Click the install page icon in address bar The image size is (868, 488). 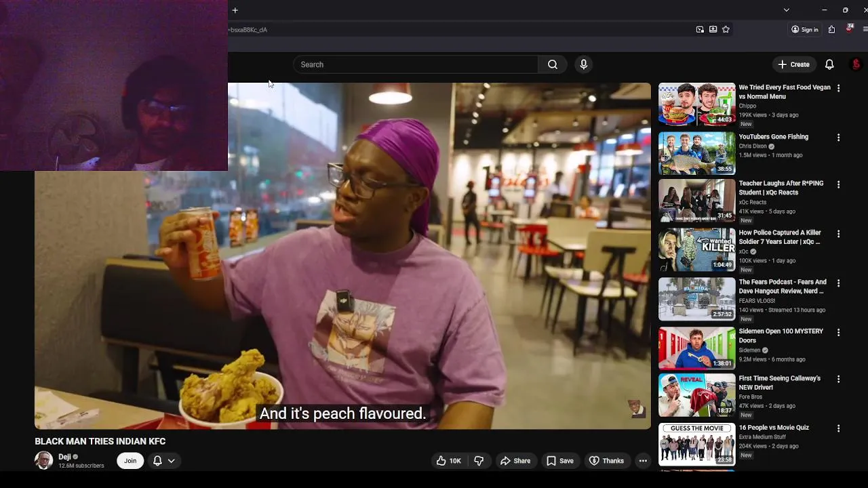point(713,29)
